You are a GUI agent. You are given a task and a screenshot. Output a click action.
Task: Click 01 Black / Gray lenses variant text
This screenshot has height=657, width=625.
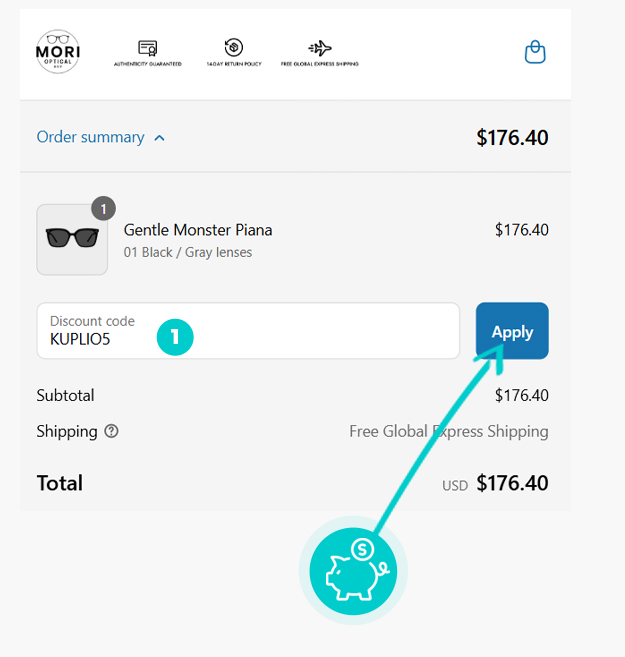click(188, 252)
